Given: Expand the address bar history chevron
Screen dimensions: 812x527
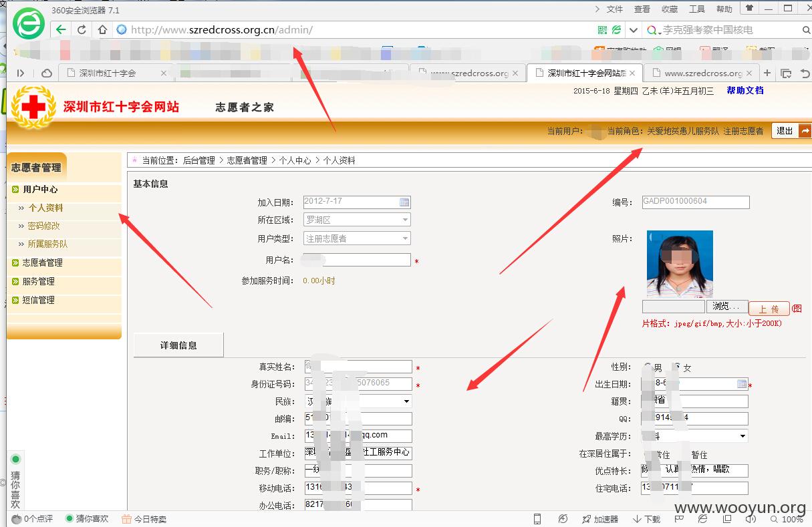Looking at the screenshot, I should [633, 30].
